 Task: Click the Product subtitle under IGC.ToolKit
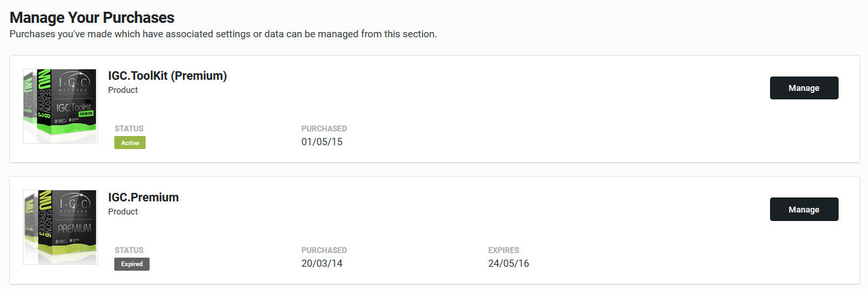(x=123, y=90)
